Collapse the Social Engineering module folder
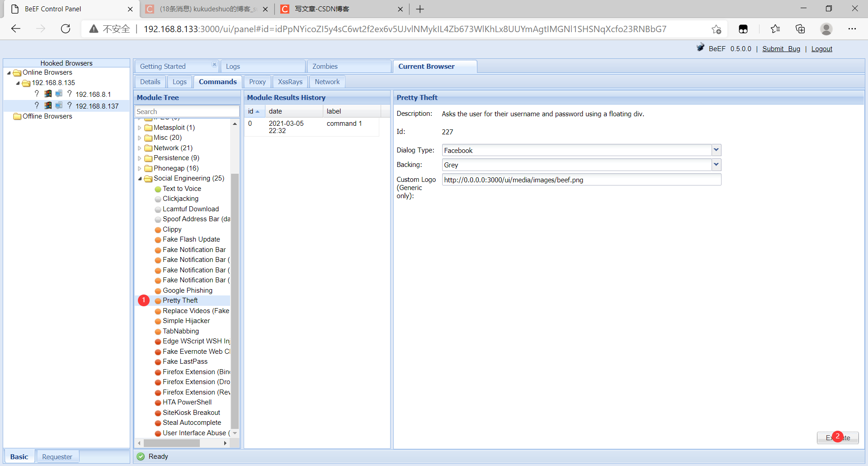The height and width of the screenshot is (466, 868). point(139,179)
